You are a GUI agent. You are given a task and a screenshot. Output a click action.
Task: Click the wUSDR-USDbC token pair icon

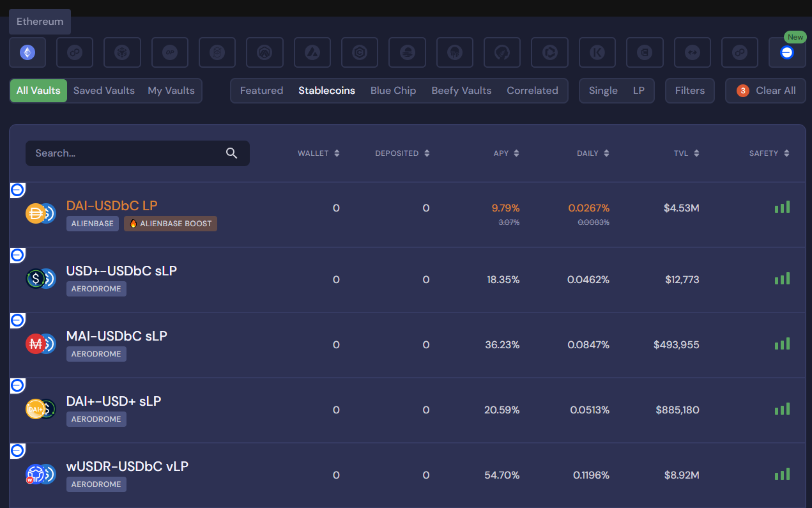point(41,474)
